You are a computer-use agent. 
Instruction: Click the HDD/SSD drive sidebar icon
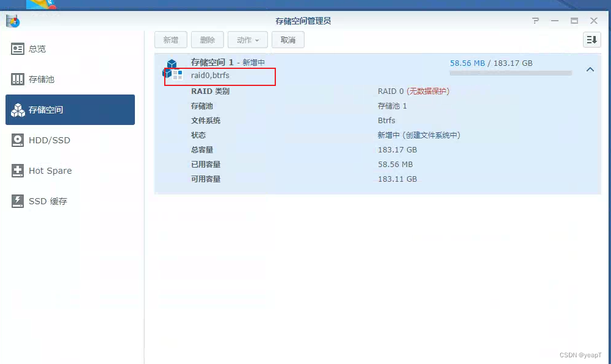coord(18,140)
